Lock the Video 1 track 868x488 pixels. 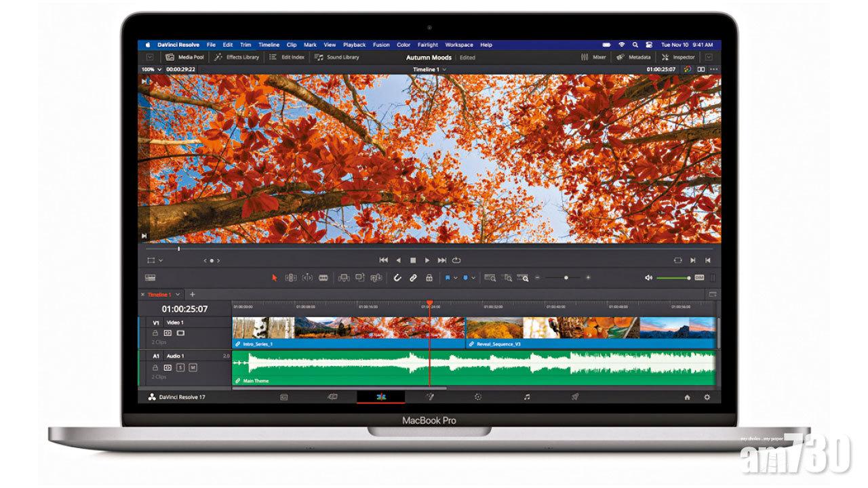pos(155,333)
